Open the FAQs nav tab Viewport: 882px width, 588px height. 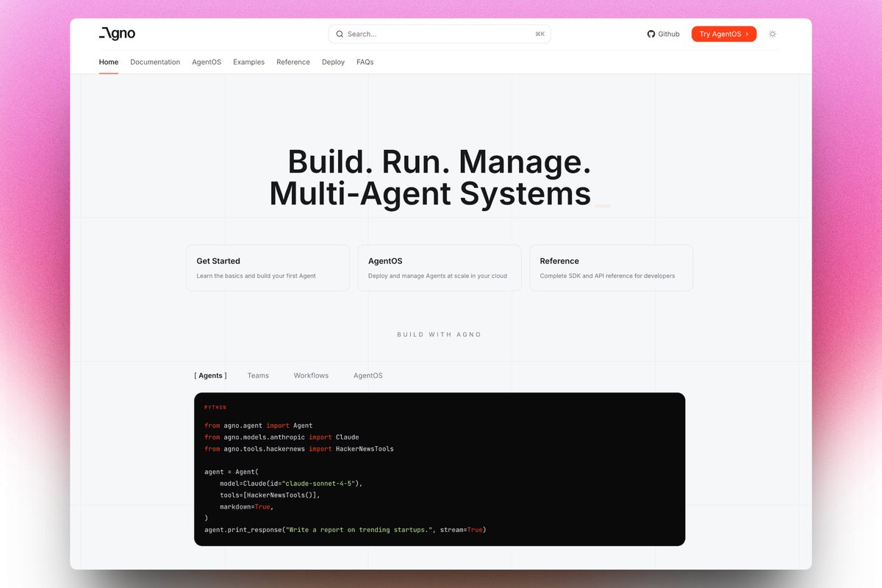click(x=365, y=62)
